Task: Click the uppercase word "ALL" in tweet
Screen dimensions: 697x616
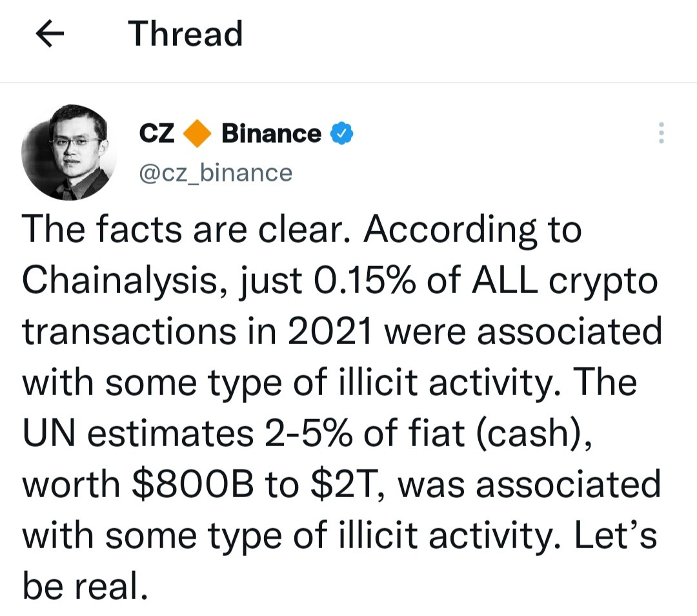Action: [505, 281]
